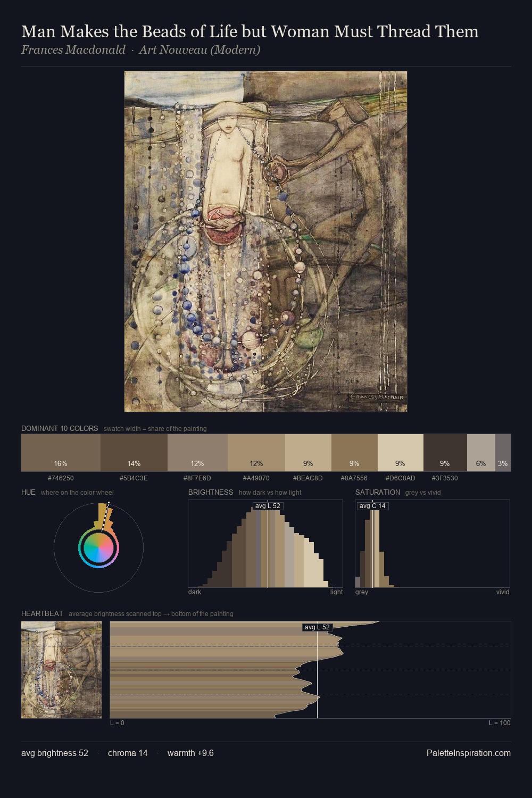This screenshot has width=532, height=798.
Task: Select the 3% dark grey swatch
Action: pos(503,453)
